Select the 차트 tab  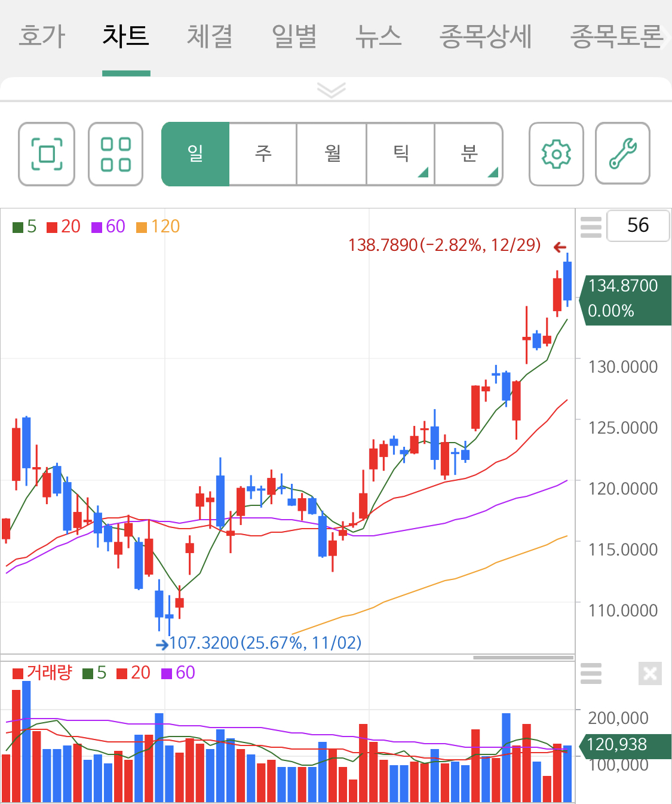click(x=126, y=36)
